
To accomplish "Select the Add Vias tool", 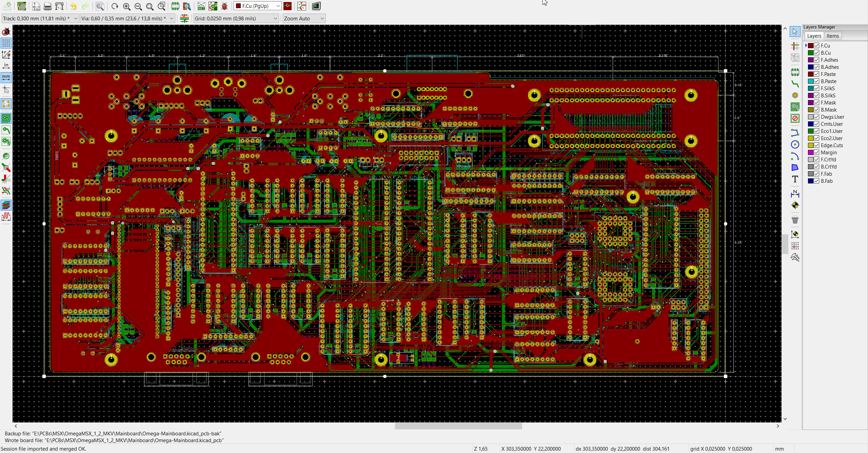I will click(795, 95).
